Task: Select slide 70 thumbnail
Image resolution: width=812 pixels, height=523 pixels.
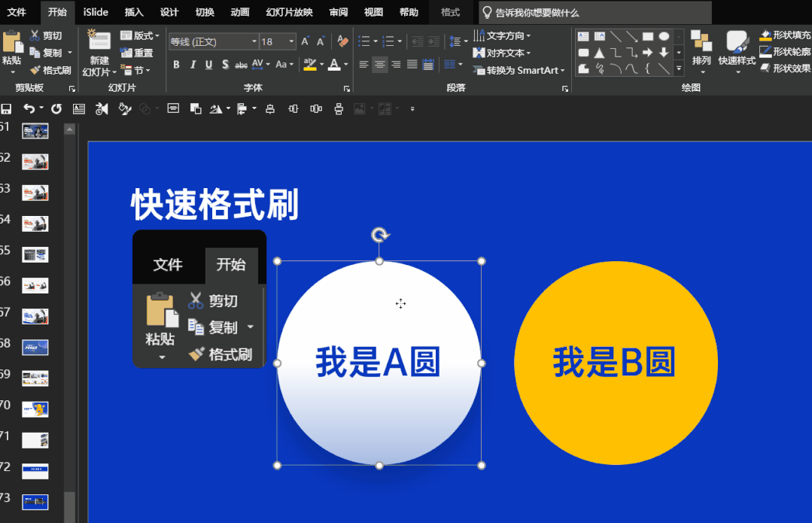Action: click(x=35, y=409)
